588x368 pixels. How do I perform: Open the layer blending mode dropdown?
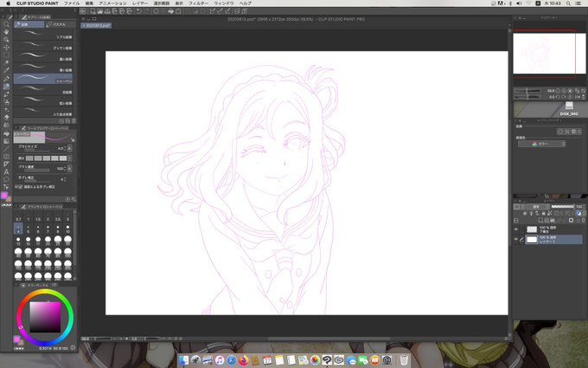(x=537, y=207)
